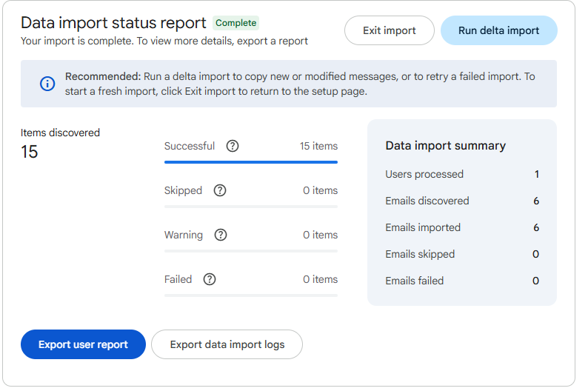Image resolution: width=588 pixels, height=391 pixels.
Task: Click the Users processed value 1
Action: pyautogui.click(x=537, y=174)
